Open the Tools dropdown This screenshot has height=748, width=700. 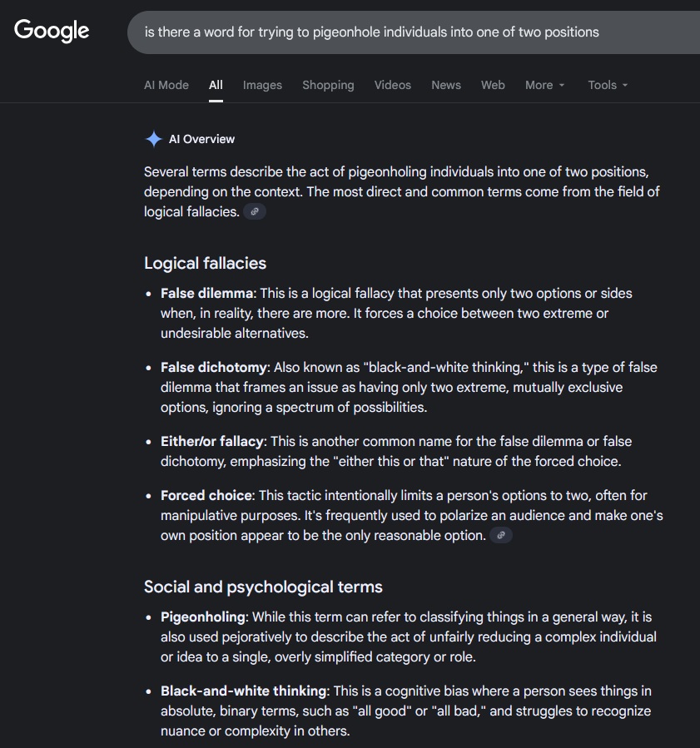click(608, 85)
